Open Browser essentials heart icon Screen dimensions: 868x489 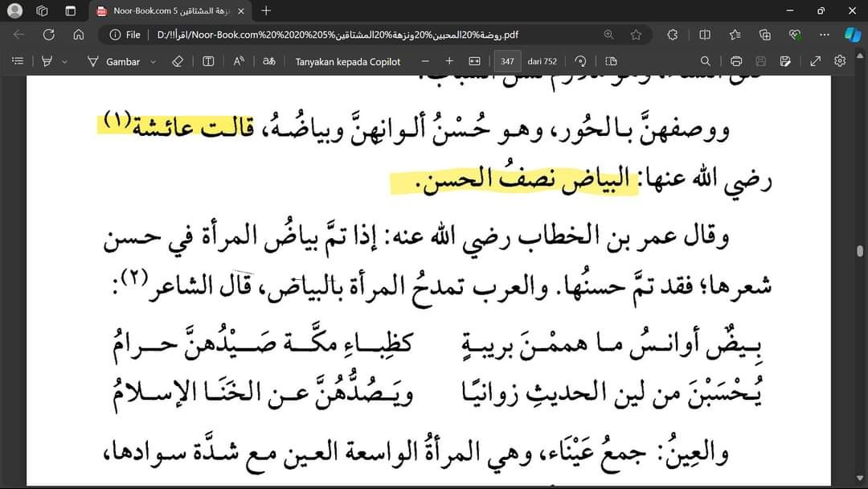tap(795, 35)
